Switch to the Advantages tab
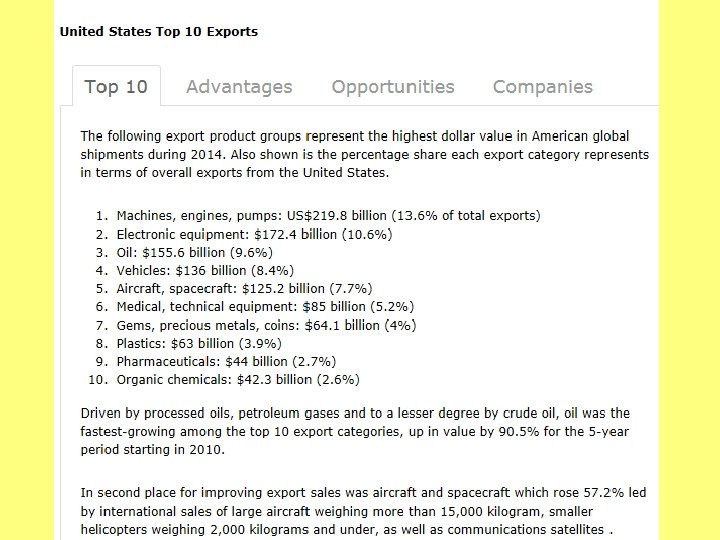720x540 pixels. coord(239,86)
